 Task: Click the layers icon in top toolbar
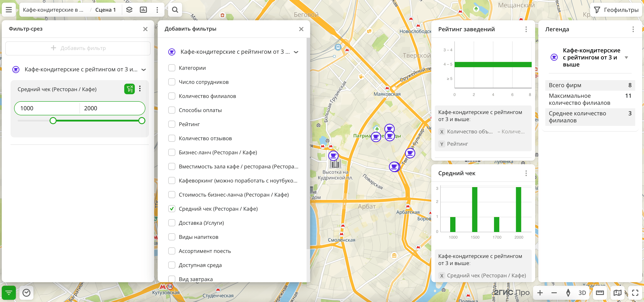[129, 10]
